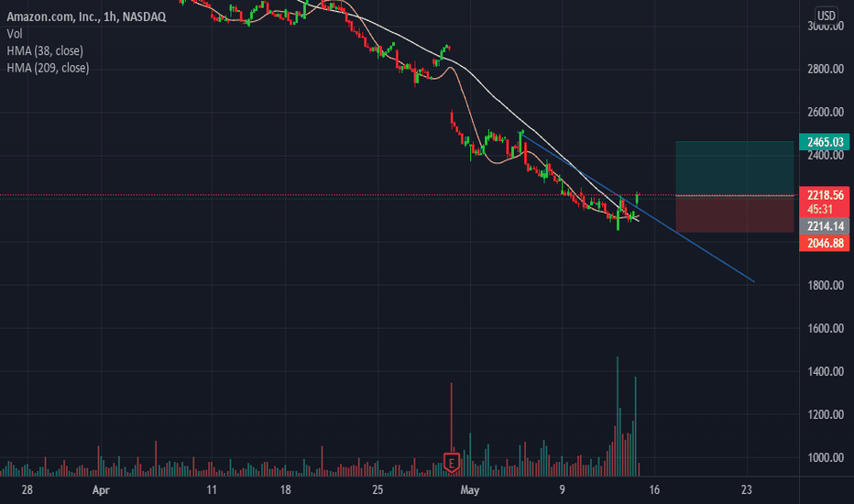This screenshot has height=504, width=854.
Task: Select the red stop zone of long position
Action: tap(735, 214)
